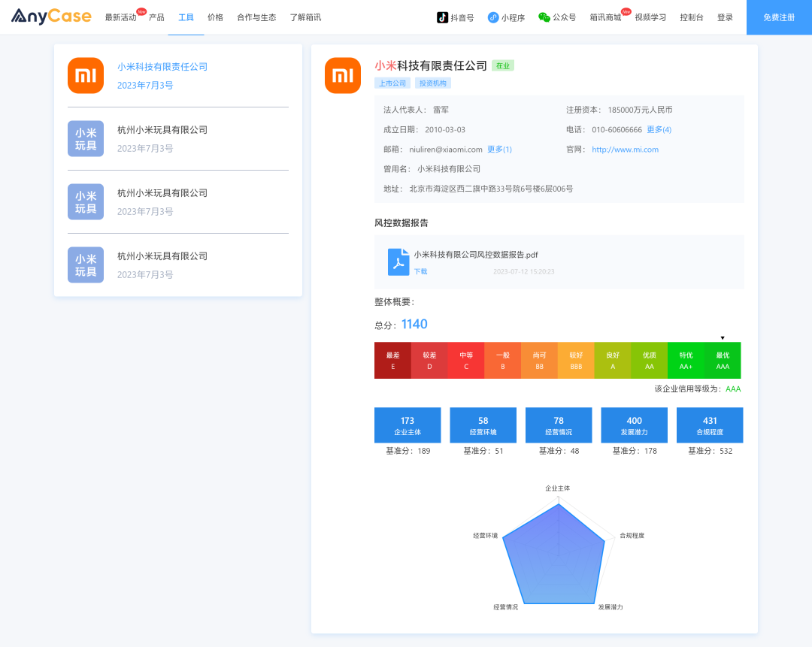Viewport: 812px width, 647px height.
Task: Click 企业主体 radar chart label
Action: pyautogui.click(x=558, y=488)
